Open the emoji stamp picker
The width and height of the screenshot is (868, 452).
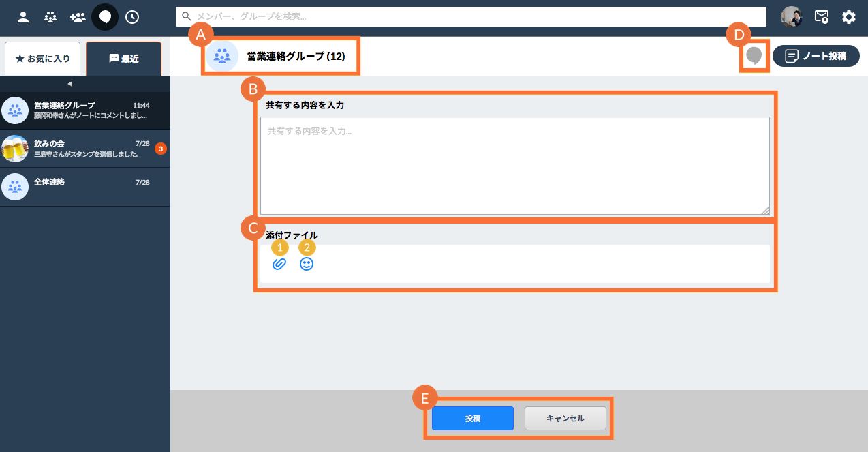307,264
